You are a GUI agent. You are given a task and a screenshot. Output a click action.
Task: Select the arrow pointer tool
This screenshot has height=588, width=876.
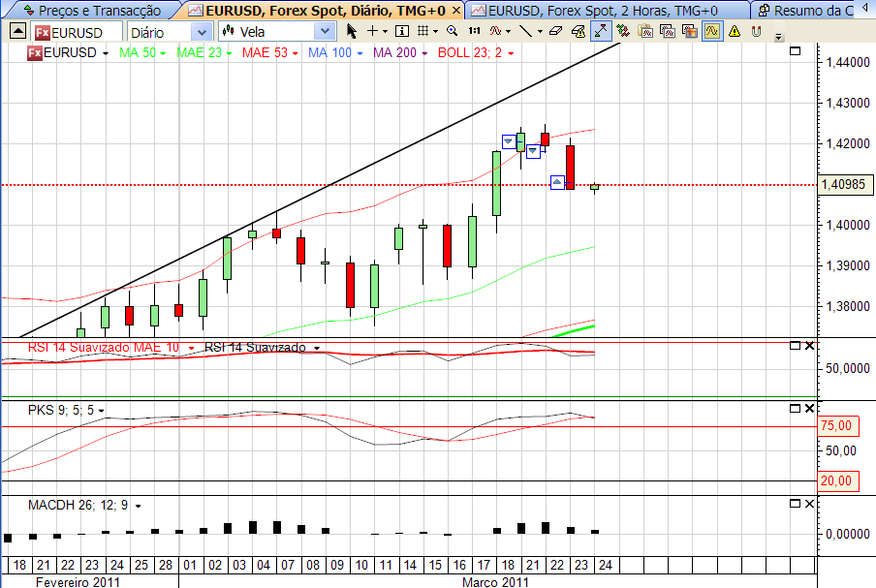click(351, 31)
